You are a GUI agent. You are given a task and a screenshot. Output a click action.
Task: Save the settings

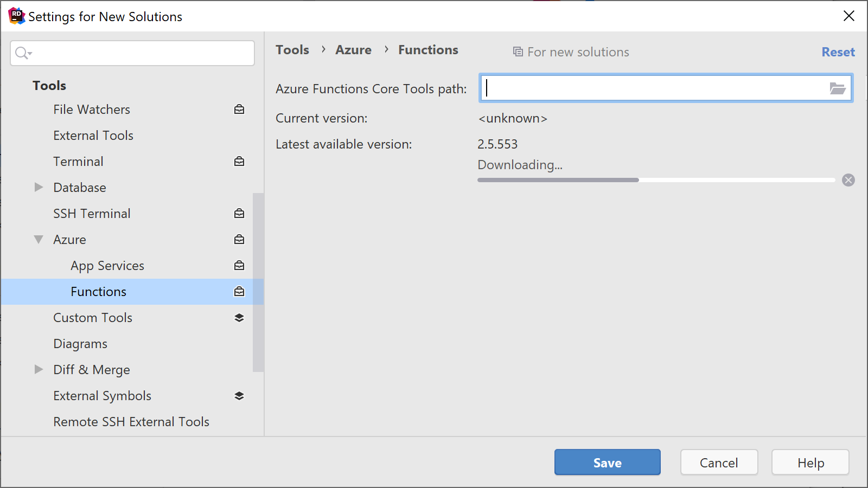click(x=608, y=463)
